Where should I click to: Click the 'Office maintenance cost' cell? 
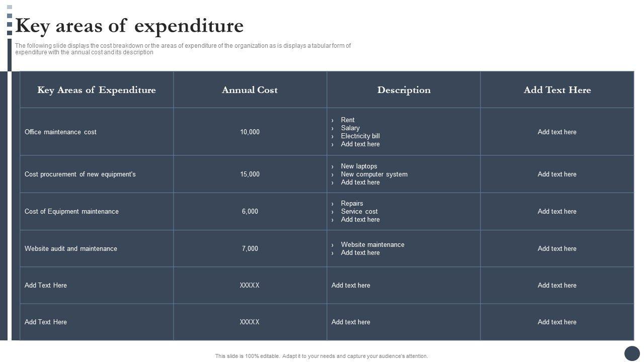(x=60, y=132)
